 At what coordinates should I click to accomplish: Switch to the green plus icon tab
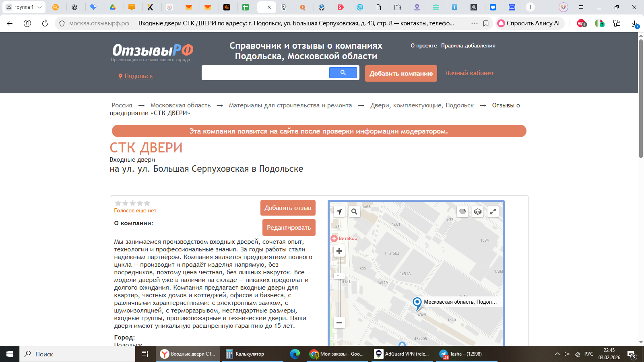pyautogui.click(x=246, y=7)
